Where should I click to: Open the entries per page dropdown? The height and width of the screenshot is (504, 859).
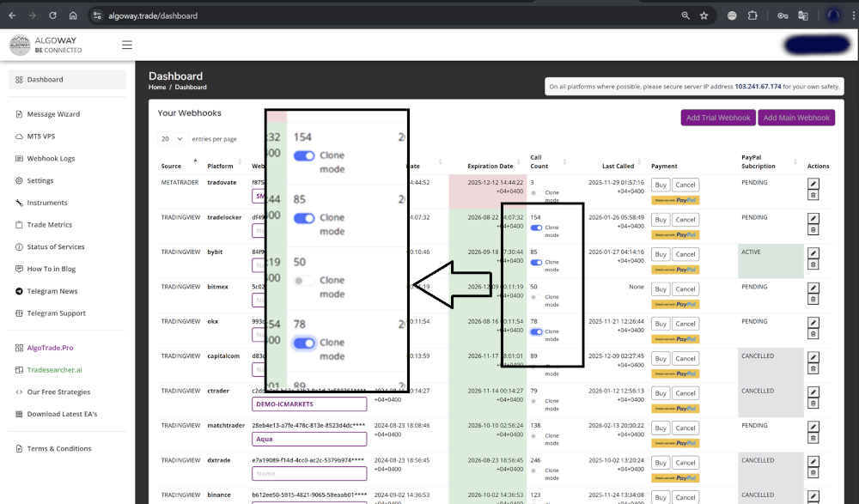(x=172, y=138)
